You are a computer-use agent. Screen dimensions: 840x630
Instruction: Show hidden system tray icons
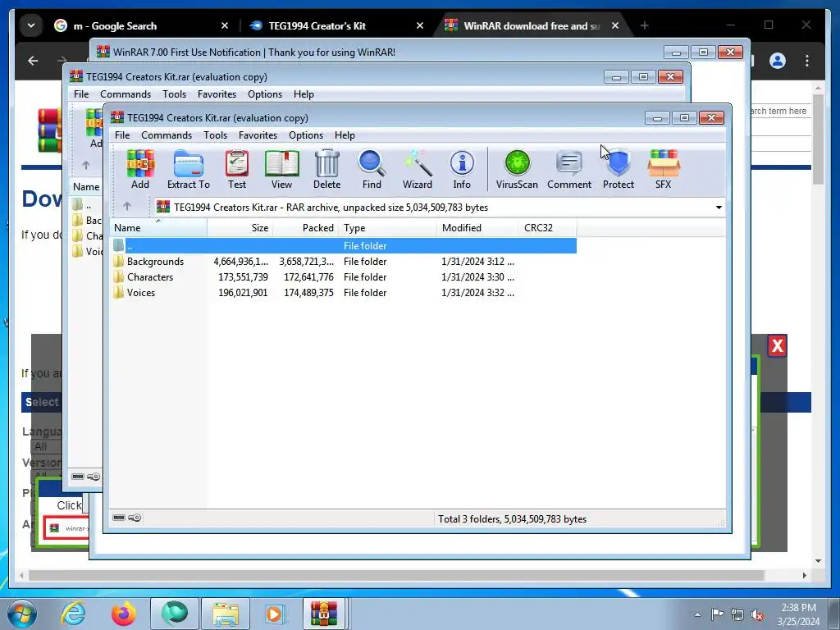point(697,614)
